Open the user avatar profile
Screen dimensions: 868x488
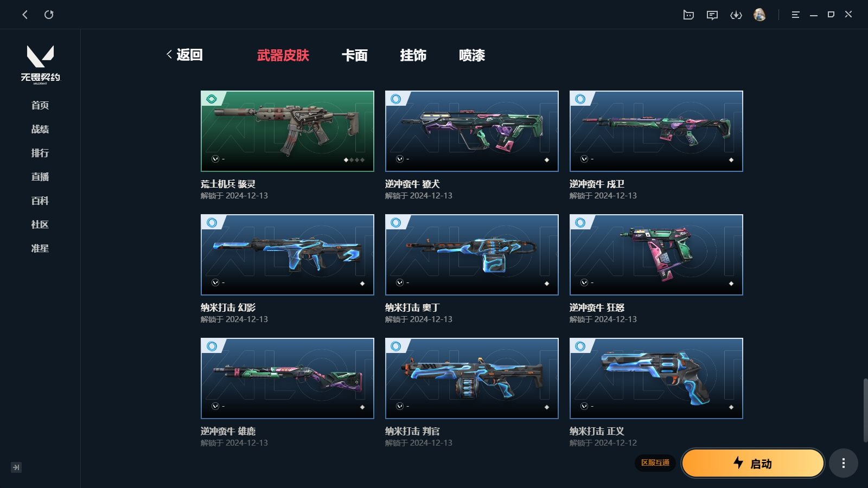(759, 15)
